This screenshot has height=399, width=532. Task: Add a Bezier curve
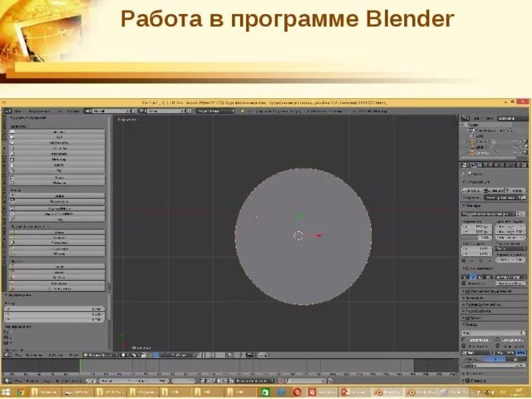57,196
